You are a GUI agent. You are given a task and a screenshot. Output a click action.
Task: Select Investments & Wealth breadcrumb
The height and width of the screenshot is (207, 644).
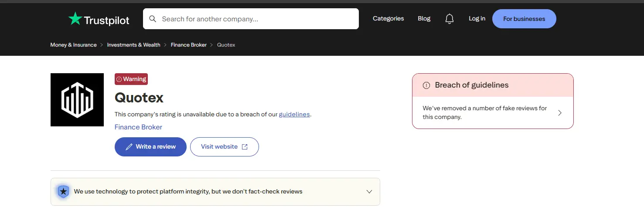(133, 45)
